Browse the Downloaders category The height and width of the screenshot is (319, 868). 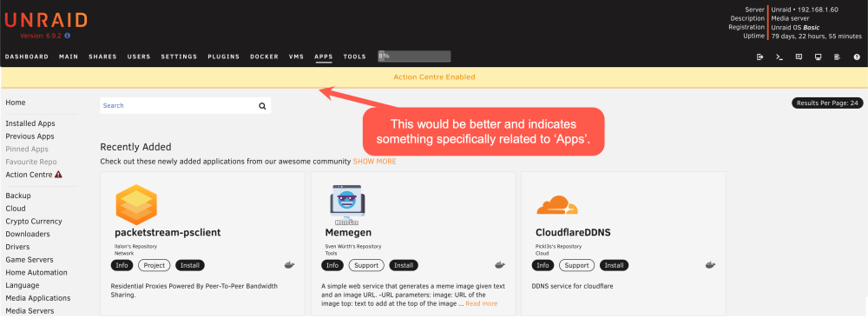point(28,234)
